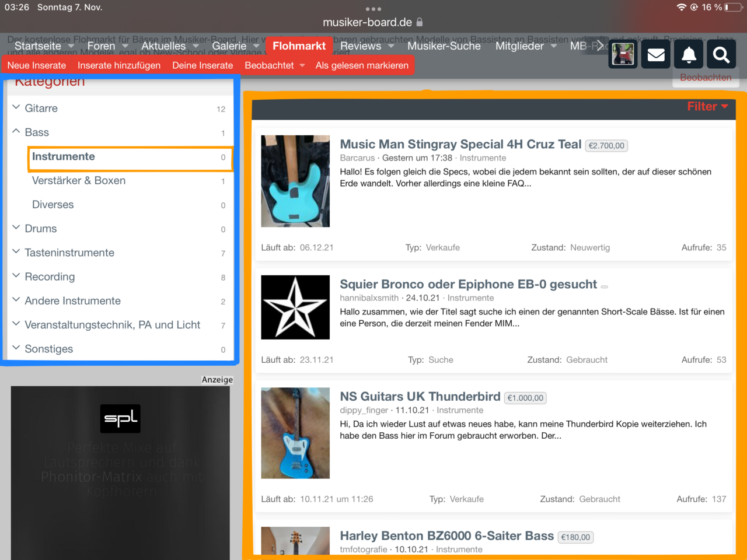The width and height of the screenshot is (747, 560).
Task: View seller hannibalxsmith profile
Action: click(x=369, y=298)
